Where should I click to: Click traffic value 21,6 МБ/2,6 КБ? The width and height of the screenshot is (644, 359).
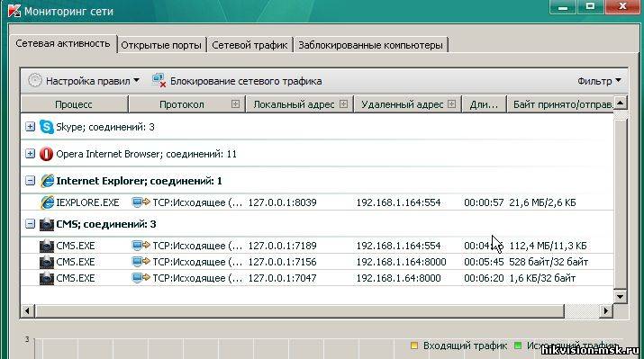542,202
